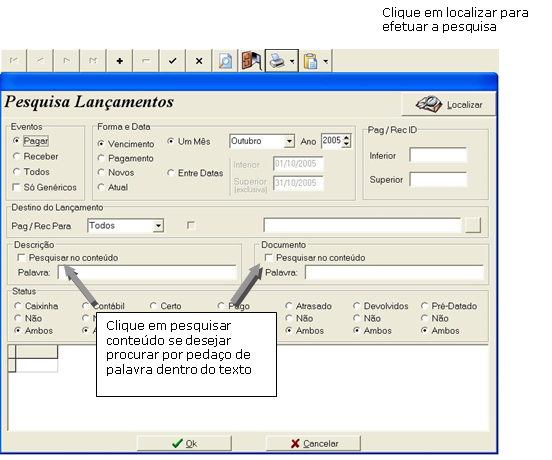Open the search magnifier page icon
Image resolution: width=552 pixels, height=460 pixels.
[225, 61]
